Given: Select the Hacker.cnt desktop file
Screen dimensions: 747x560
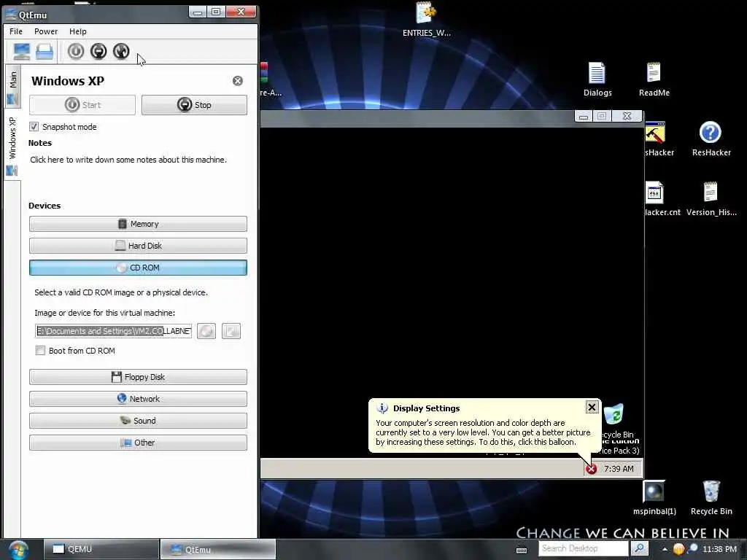Looking at the screenshot, I should (x=661, y=199).
